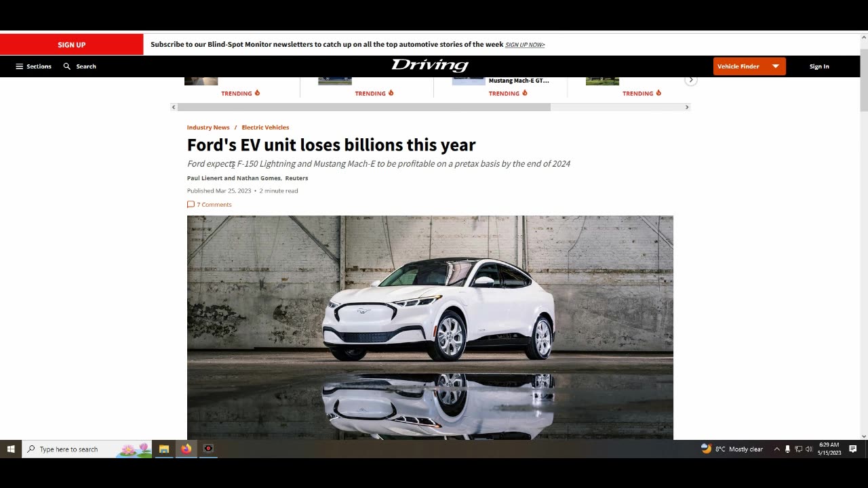Image resolution: width=868 pixels, height=488 pixels.
Task: Click the 'Published Mar 25, 2023' text
Action: (x=219, y=191)
